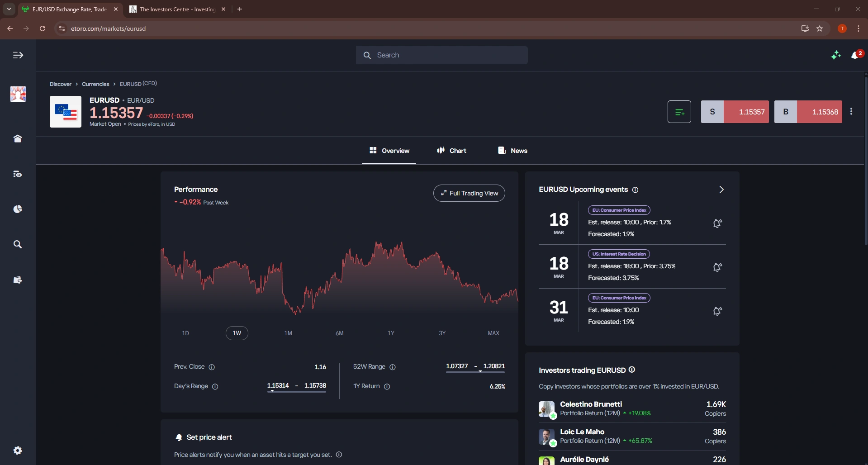868x465 pixels.
Task: Show info for Day's Range
Action: pos(215,387)
